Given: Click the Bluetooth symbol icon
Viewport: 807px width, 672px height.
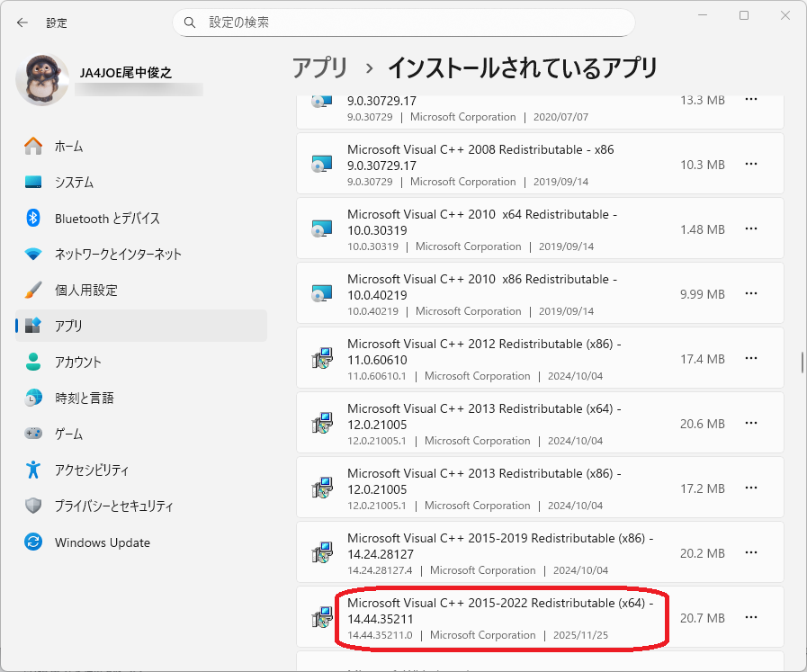Looking at the screenshot, I should coord(33,219).
